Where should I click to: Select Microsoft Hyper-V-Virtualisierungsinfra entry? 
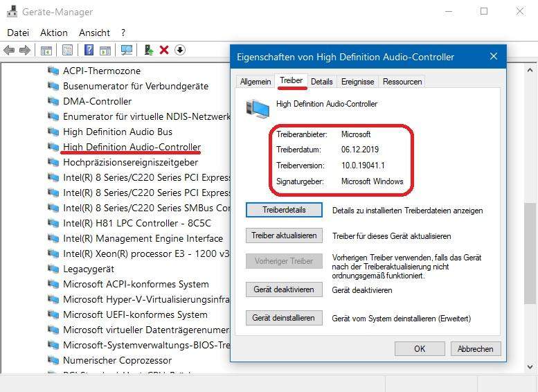point(147,299)
